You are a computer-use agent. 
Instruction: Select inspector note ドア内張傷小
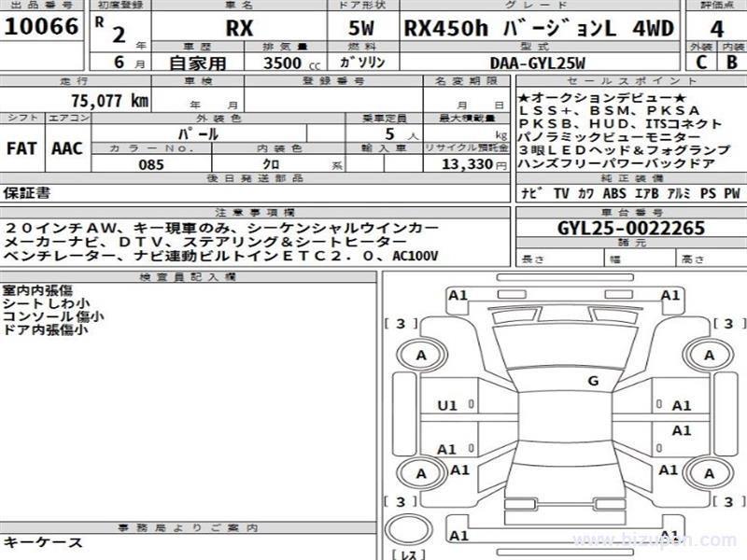click(x=45, y=329)
